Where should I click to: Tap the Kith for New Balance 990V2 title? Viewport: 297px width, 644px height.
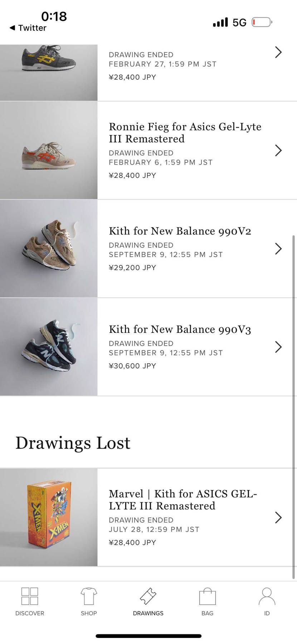(180, 231)
